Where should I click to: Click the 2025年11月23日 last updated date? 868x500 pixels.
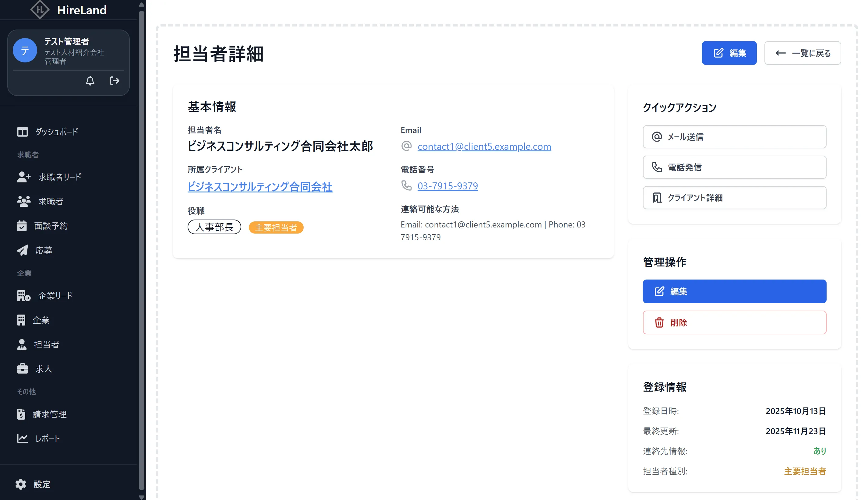tap(796, 431)
